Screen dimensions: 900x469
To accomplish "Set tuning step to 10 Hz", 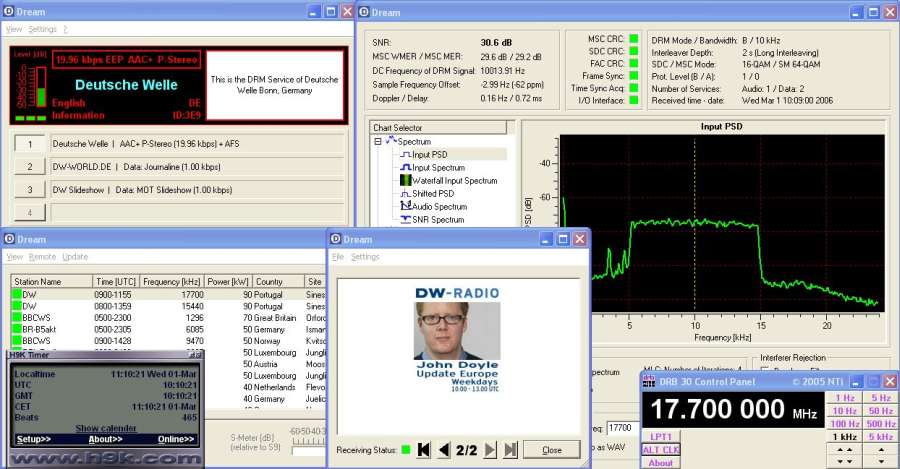I will pos(844,411).
